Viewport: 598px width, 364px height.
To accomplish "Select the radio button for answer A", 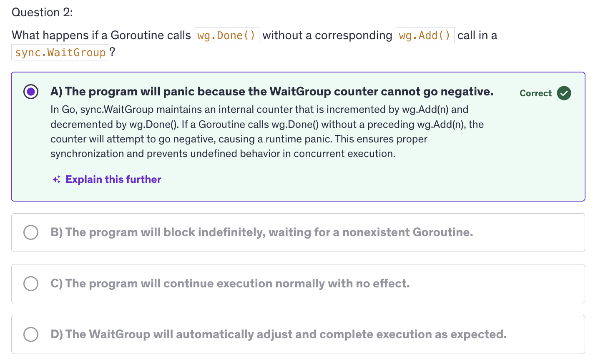I will 31,92.
